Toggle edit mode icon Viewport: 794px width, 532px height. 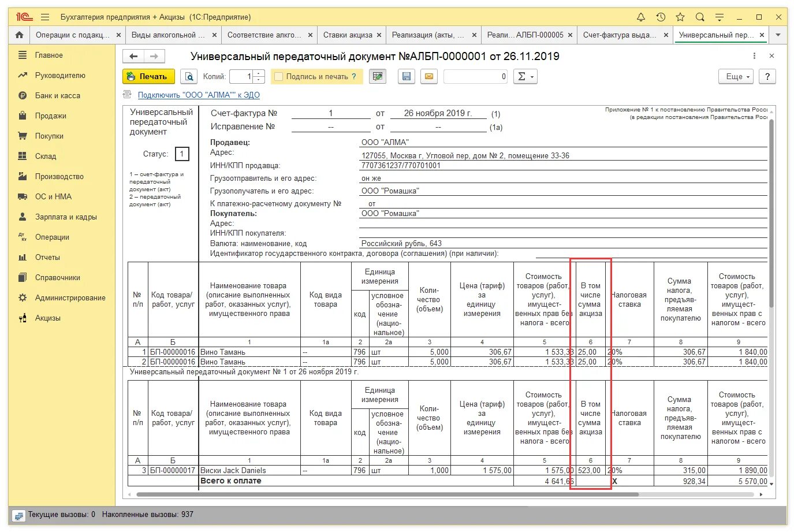tap(378, 76)
